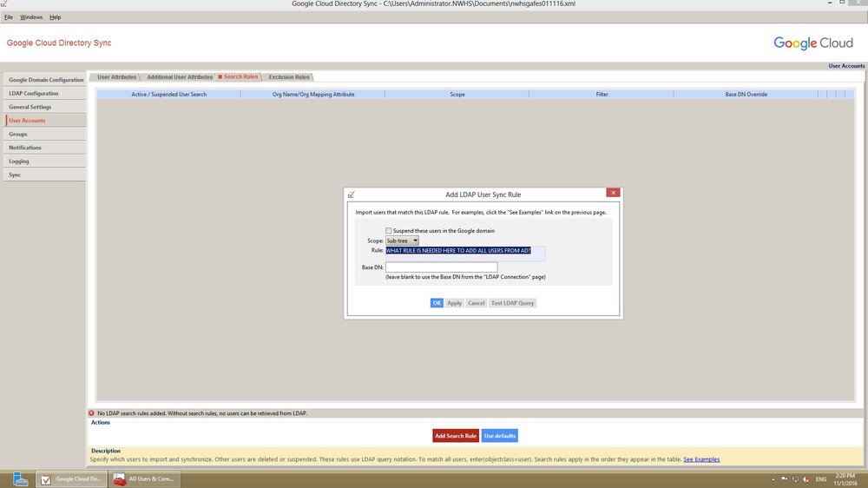Open General Settings section

click(45, 107)
